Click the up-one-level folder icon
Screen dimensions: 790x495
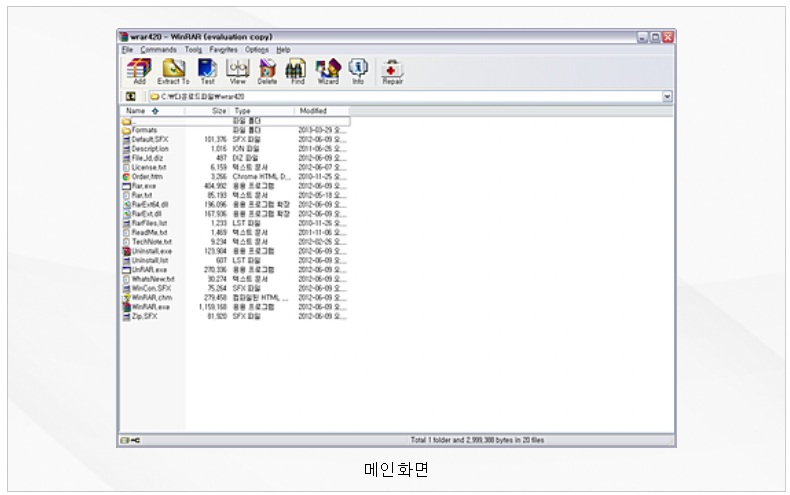click(130, 96)
